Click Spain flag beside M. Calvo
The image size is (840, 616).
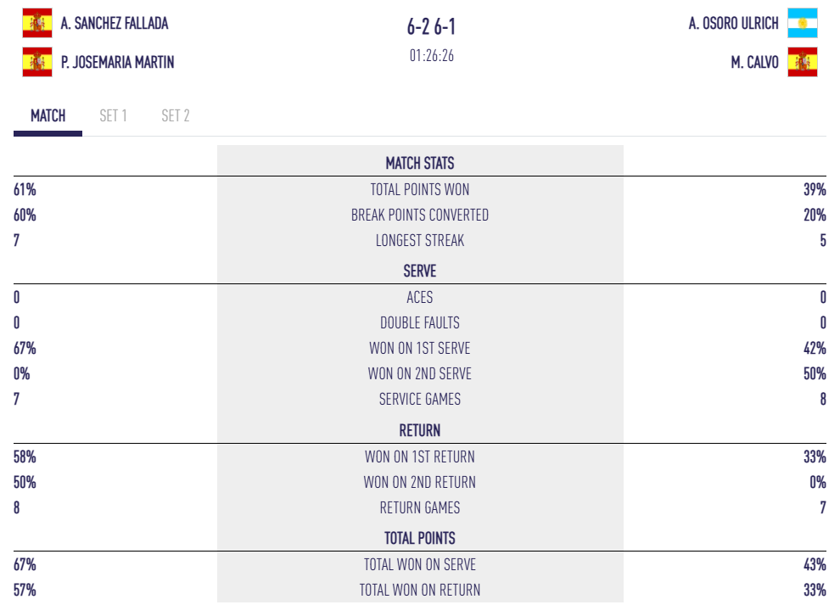pos(802,62)
